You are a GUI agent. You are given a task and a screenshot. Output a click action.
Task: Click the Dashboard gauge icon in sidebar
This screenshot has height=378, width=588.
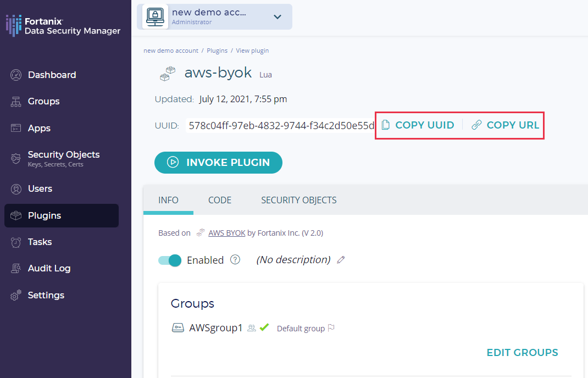click(x=16, y=75)
